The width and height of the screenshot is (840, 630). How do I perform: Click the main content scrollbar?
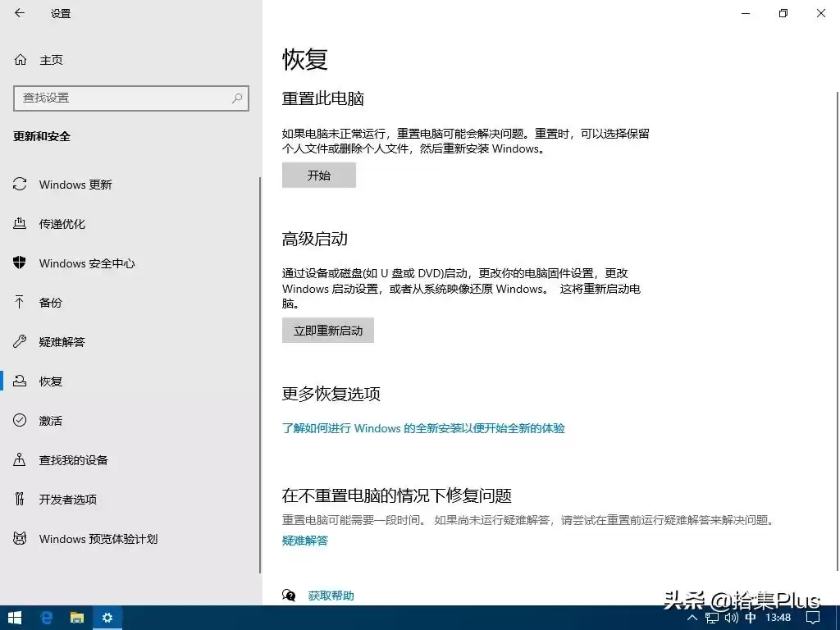(838, 331)
